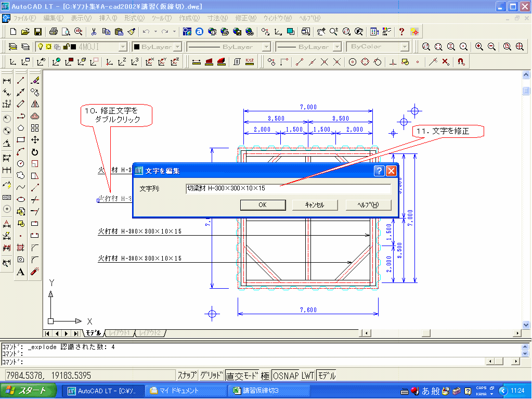Viewport: 532px width, 399px height.
Task: Select the Linear Dimension tool
Action: tap(6, 81)
